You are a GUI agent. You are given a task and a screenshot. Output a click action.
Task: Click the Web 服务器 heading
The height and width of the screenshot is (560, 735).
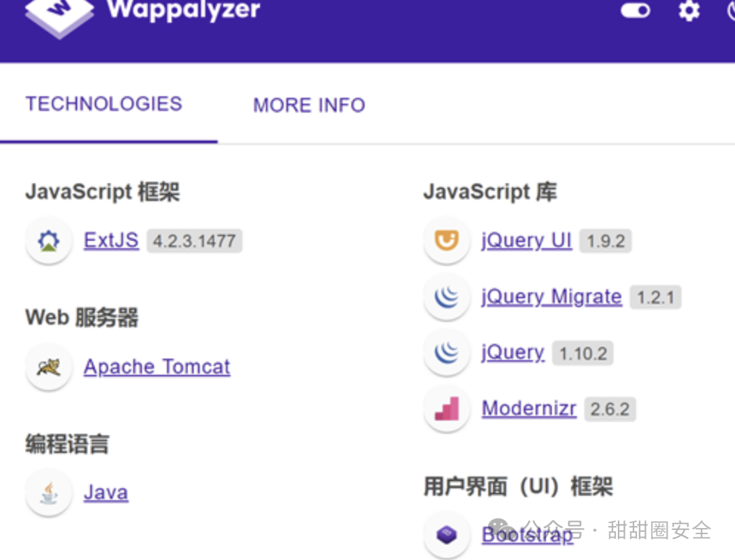(82, 317)
